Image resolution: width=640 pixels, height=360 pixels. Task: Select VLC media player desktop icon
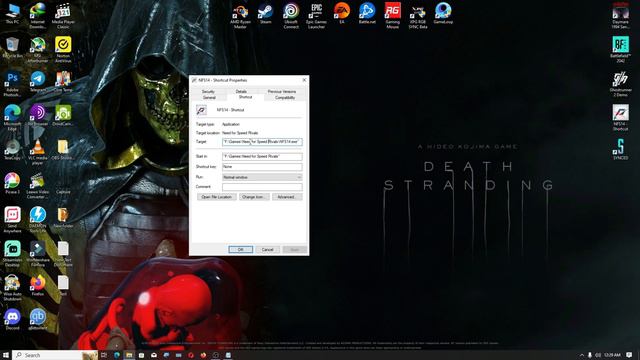(x=38, y=152)
